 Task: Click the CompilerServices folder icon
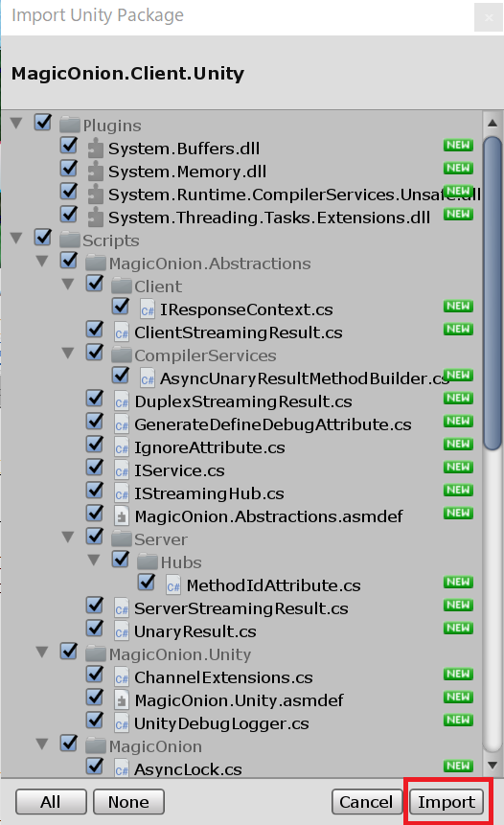(121, 355)
